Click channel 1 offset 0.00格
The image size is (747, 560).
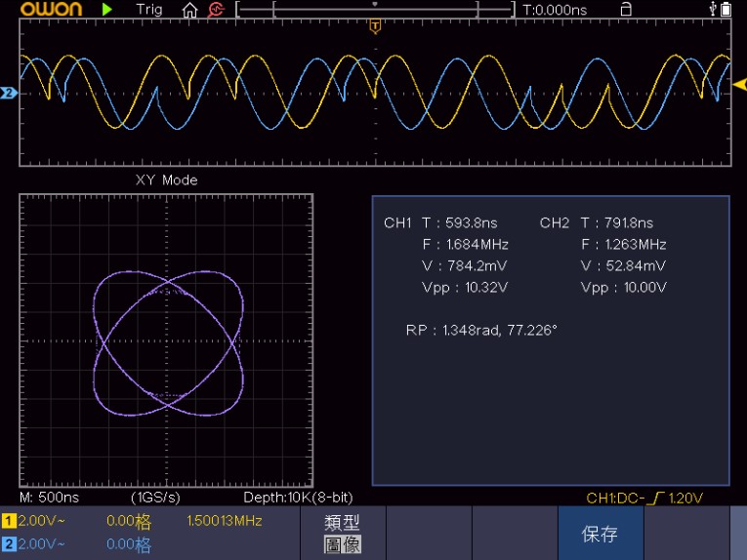[x=129, y=521]
